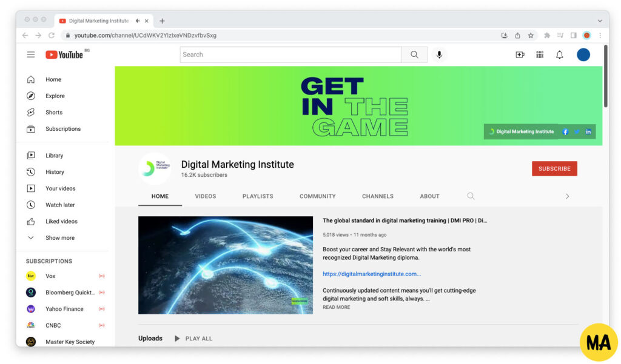Reload the page
The height and width of the screenshot is (364, 621).
(x=52, y=35)
